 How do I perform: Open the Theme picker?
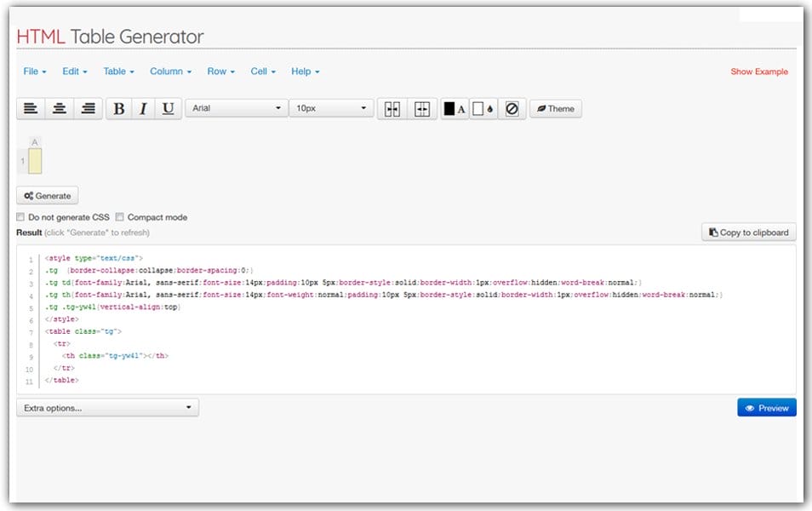(x=555, y=108)
